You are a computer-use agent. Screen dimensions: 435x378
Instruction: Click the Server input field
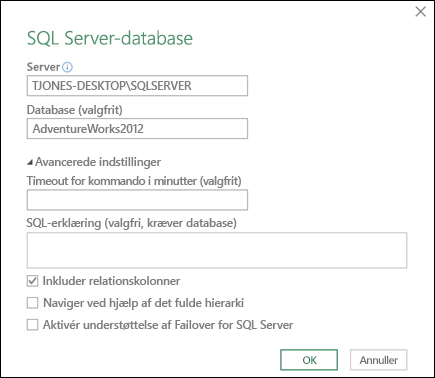[x=137, y=86]
